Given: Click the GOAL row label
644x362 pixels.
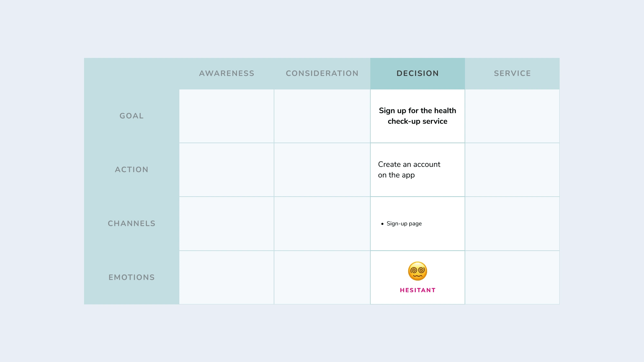Looking at the screenshot, I should pos(131,116).
